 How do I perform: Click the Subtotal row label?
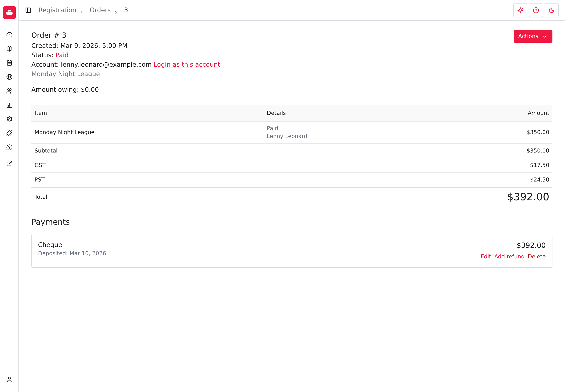point(46,151)
